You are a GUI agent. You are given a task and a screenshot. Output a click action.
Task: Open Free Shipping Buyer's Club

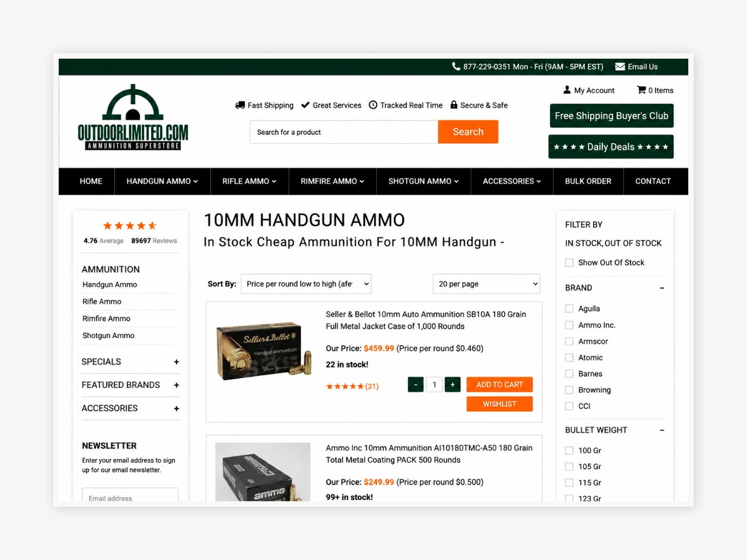coord(611,116)
